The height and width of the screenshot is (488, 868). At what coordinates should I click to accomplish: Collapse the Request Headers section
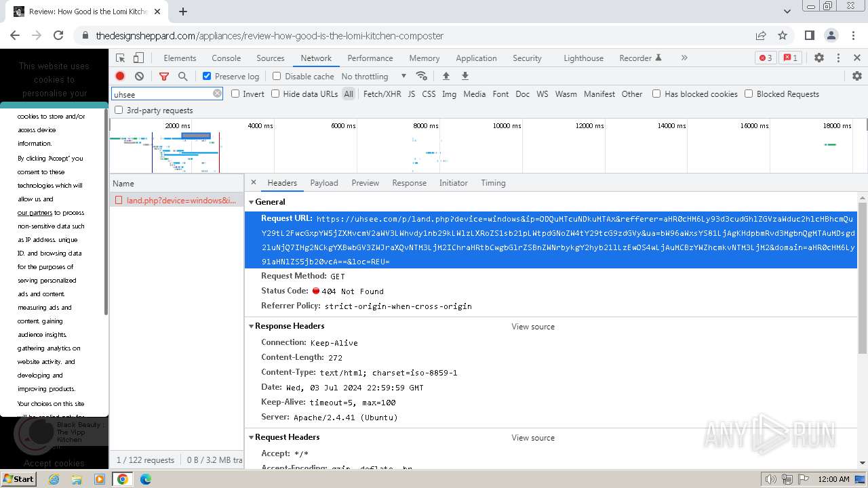(x=252, y=437)
